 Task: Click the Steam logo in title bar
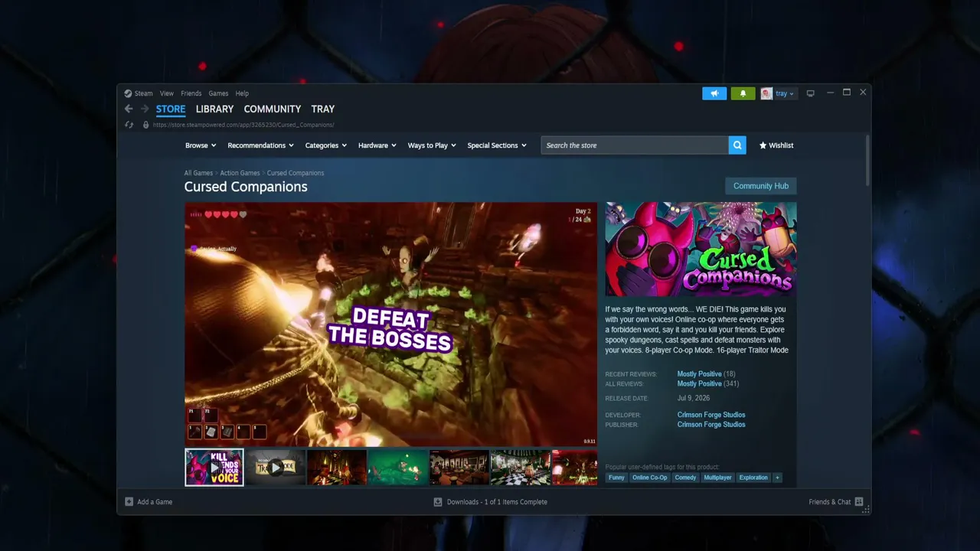pyautogui.click(x=128, y=93)
